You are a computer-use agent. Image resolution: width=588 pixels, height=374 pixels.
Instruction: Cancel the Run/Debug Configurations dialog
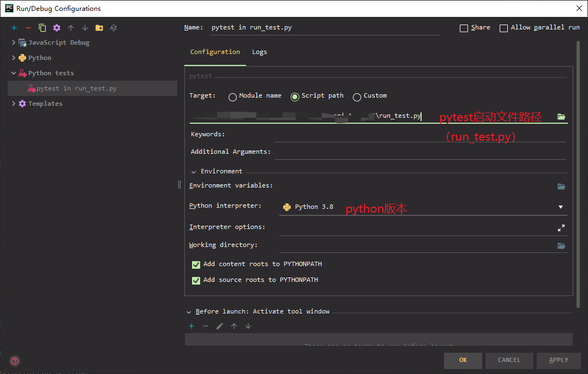click(509, 360)
